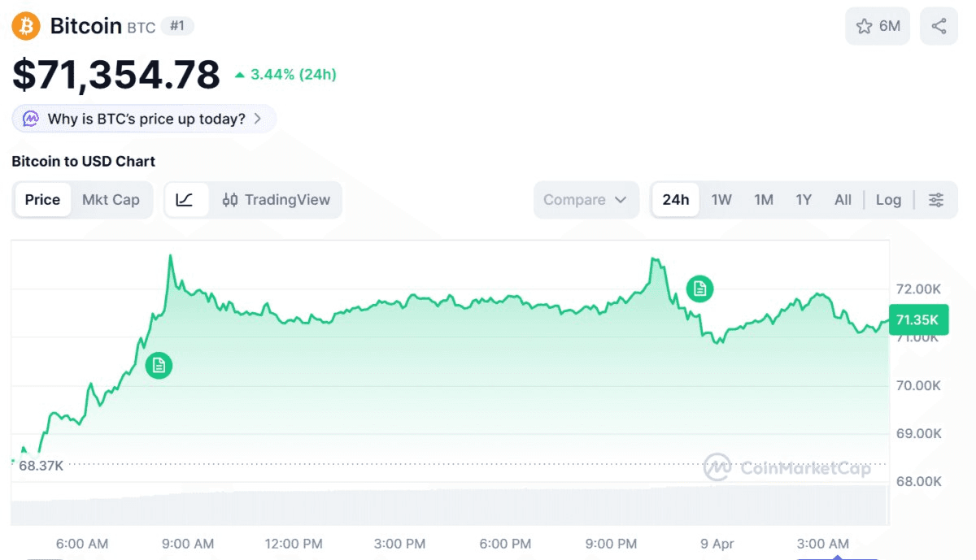976x560 pixels.
Task: Open news marker near 9:00 AM
Action: 159,366
